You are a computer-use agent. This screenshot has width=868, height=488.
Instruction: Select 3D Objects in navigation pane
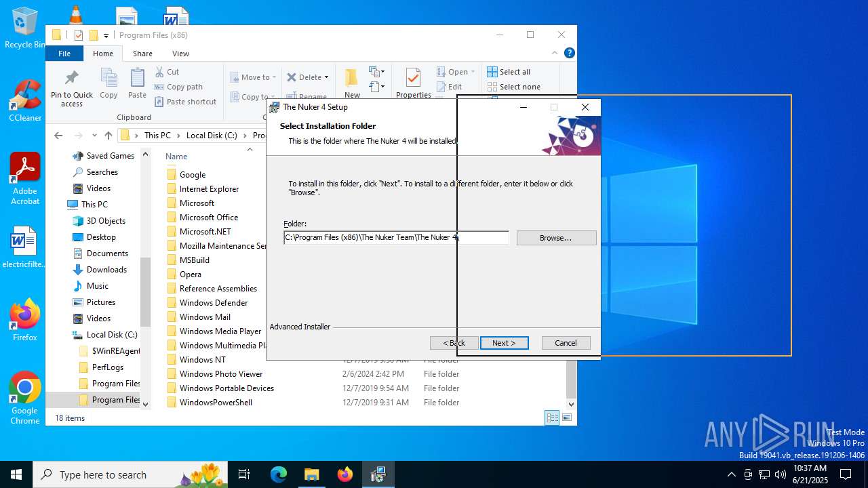click(x=106, y=221)
